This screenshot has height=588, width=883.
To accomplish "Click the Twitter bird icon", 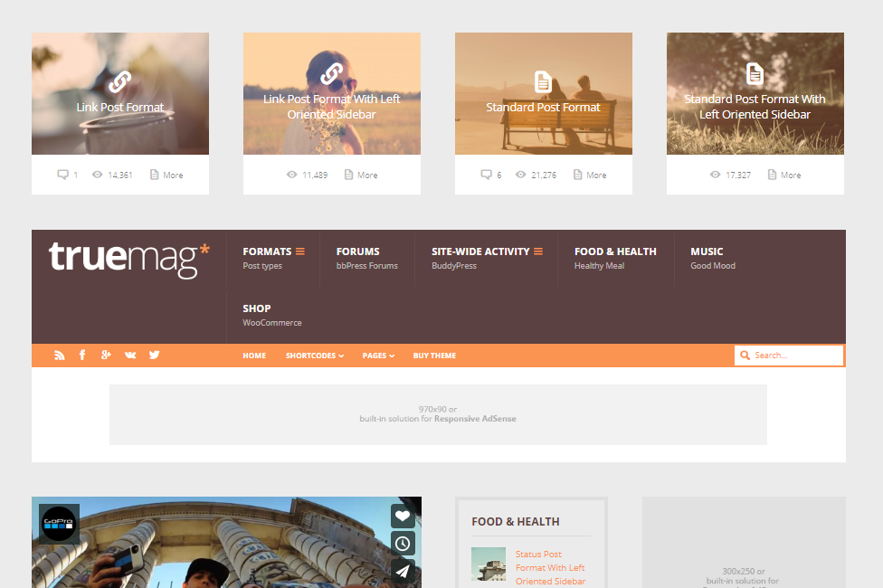I will click(x=154, y=355).
